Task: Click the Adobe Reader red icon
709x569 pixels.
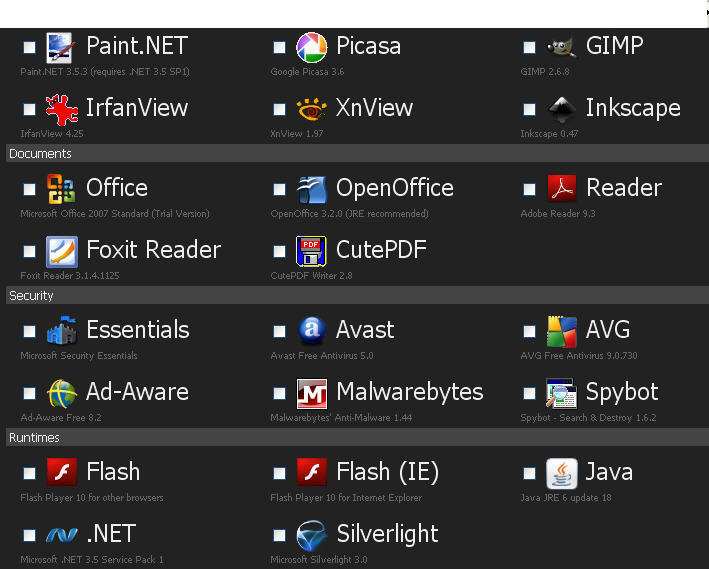Action: pyautogui.click(x=562, y=188)
